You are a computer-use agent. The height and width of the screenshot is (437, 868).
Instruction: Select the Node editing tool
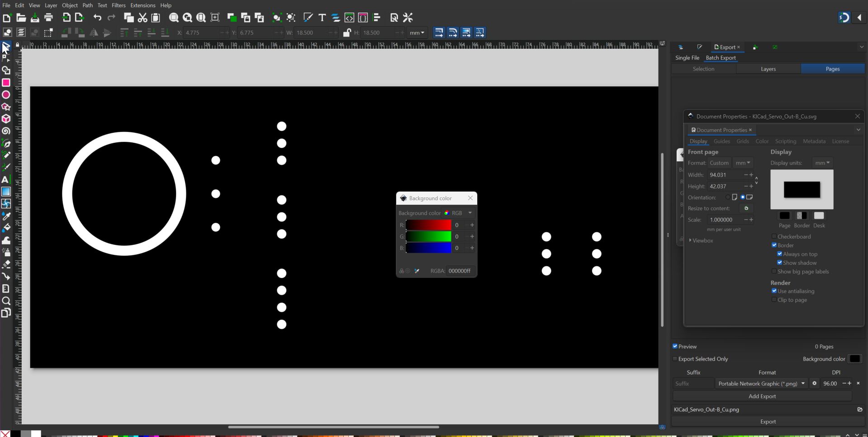[6, 58]
